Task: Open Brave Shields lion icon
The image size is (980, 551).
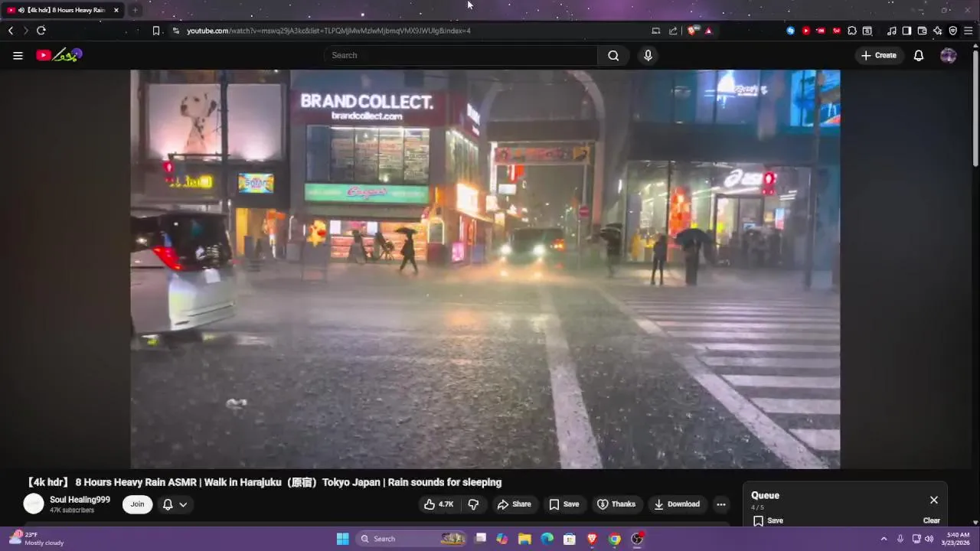Action: pyautogui.click(x=692, y=31)
